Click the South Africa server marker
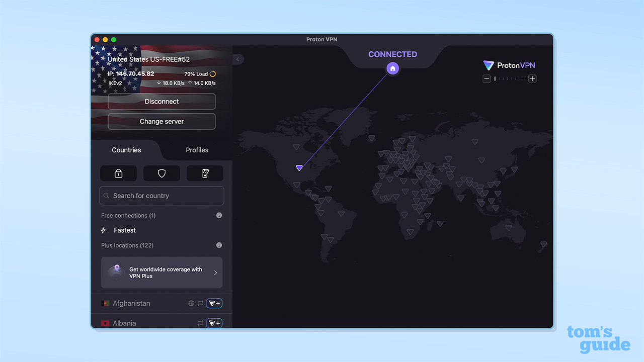The height and width of the screenshot is (362, 644). 410,232
